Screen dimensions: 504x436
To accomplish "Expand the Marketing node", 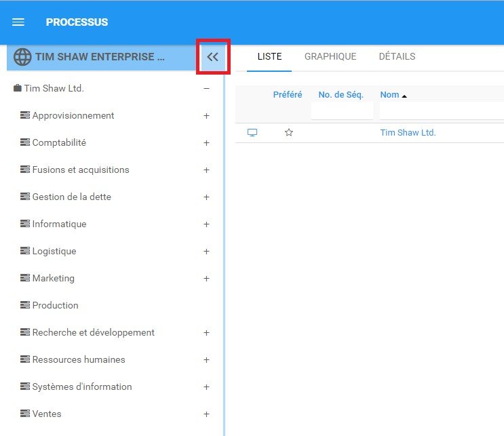I will click(x=207, y=279).
